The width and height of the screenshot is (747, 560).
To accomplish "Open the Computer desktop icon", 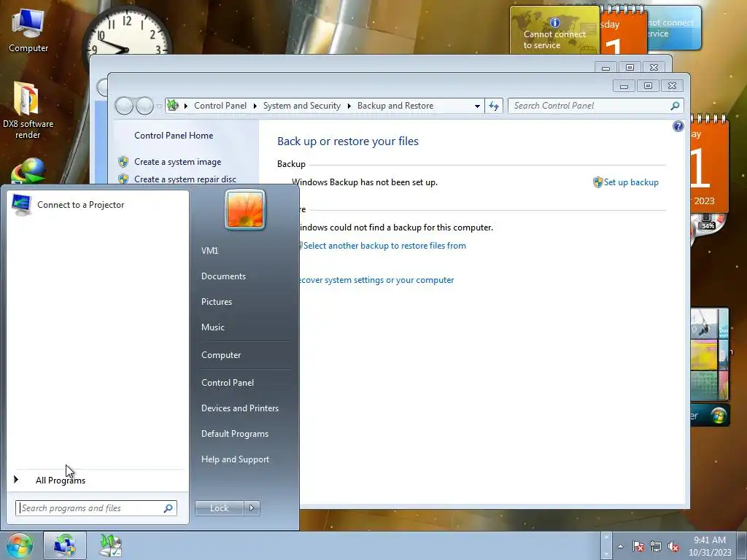I will [x=28, y=29].
